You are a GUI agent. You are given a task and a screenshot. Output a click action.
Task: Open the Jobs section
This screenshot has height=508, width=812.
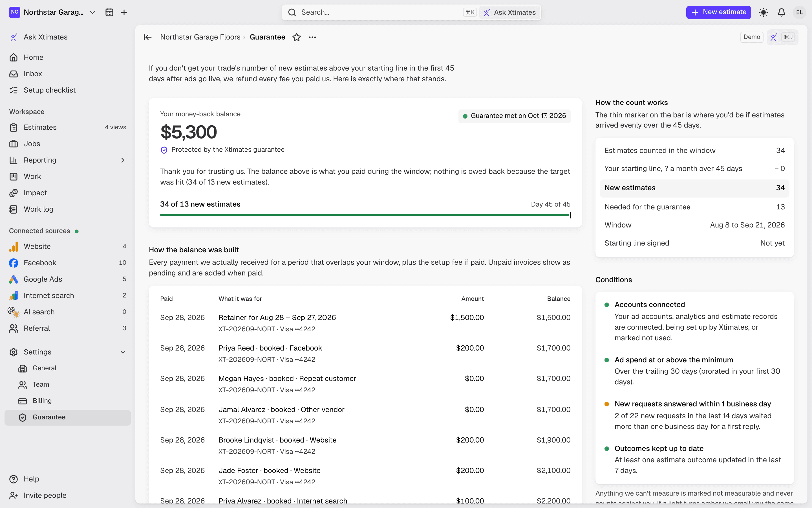[67, 144]
